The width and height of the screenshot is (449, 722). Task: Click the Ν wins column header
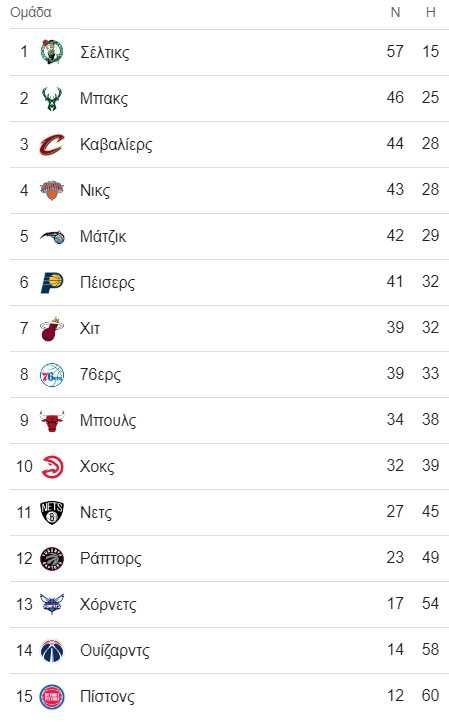(x=395, y=12)
